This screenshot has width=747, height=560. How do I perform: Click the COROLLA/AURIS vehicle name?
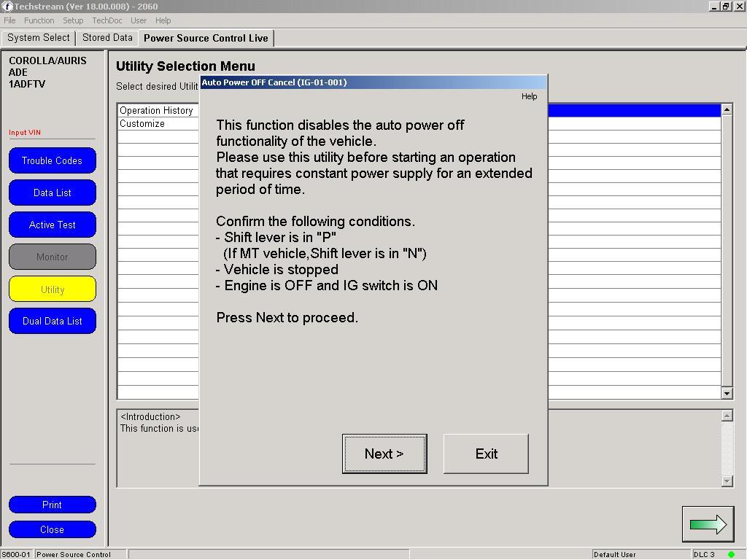tap(47, 61)
